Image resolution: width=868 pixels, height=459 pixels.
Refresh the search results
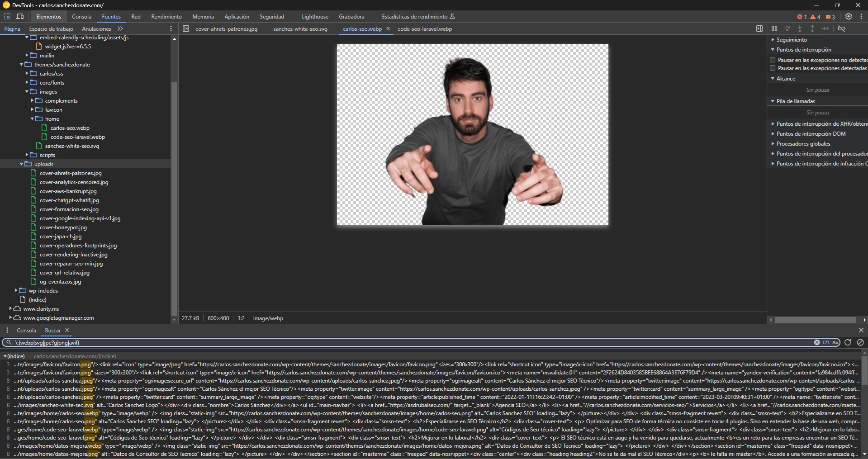tap(848, 342)
